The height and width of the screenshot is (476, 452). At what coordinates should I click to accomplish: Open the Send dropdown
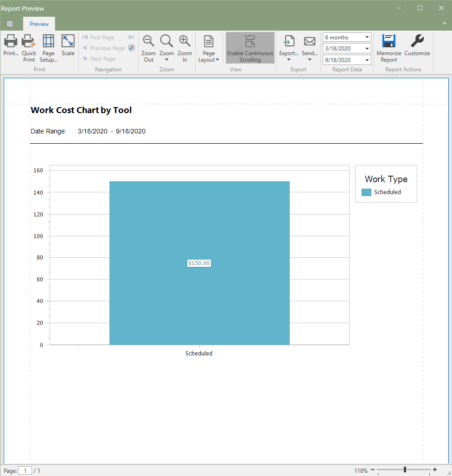pos(310,48)
